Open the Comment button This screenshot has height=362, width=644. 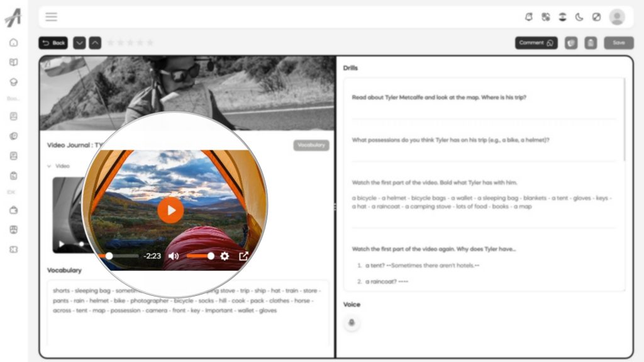[x=536, y=43]
